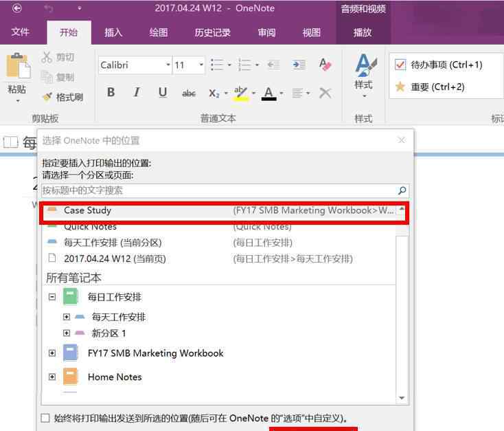Click the delete X icon in ribbon
The height and width of the screenshot is (431, 504).
point(325,93)
